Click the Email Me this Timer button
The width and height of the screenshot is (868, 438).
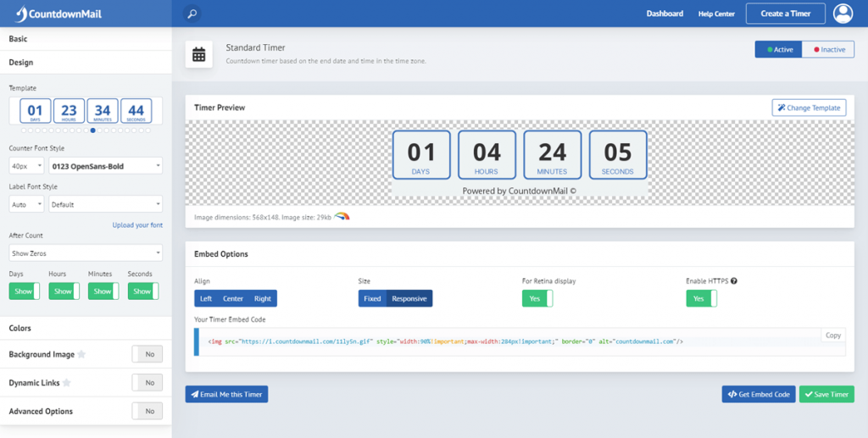click(x=226, y=394)
